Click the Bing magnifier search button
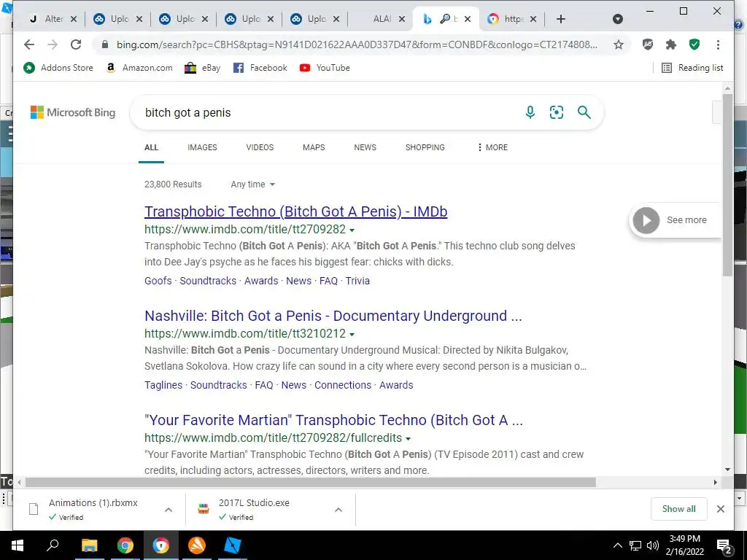The width and height of the screenshot is (747, 560). (x=584, y=112)
